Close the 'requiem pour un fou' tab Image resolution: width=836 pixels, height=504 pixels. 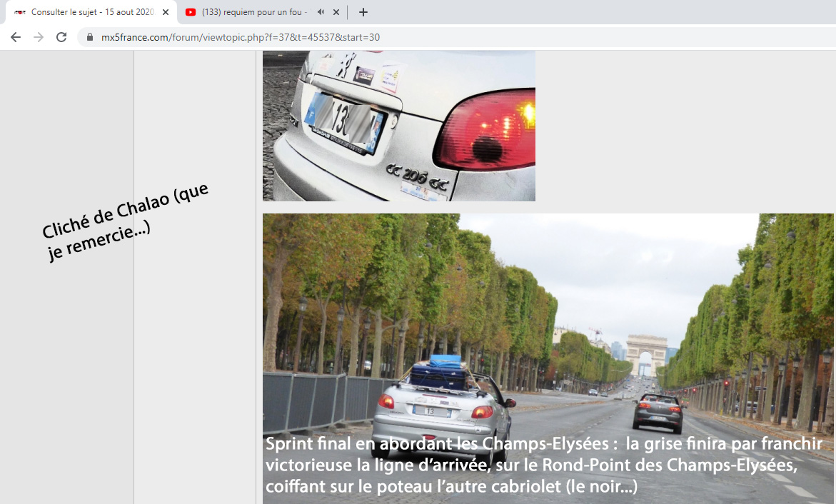click(336, 12)
